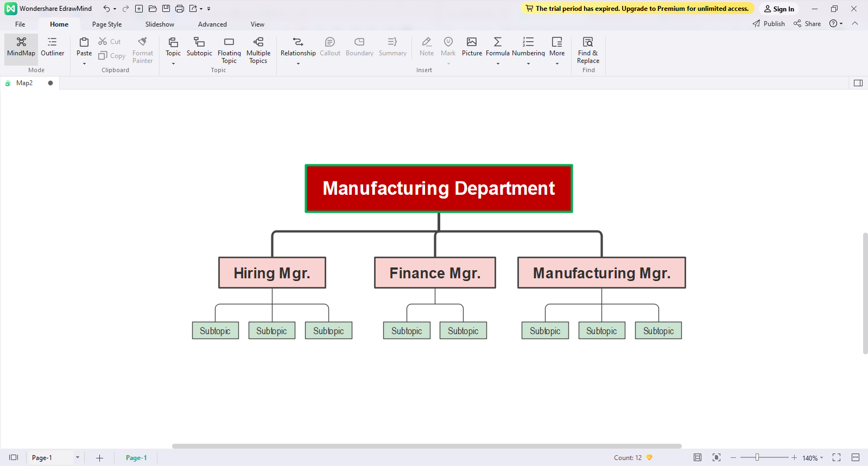Image resolution: width=868 pixels, height=466 pixels.
Task: Click the Paste clipboard icon
Action: click(84, 42)
